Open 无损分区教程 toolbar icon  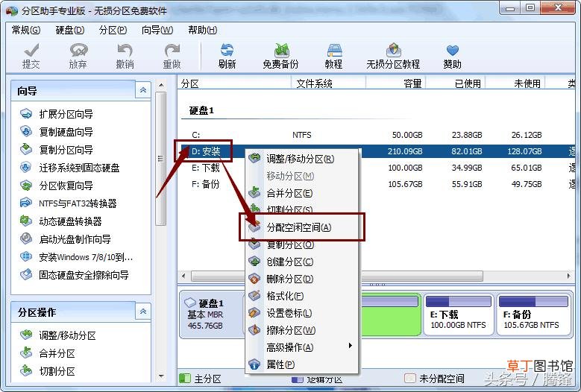[393, 51]
